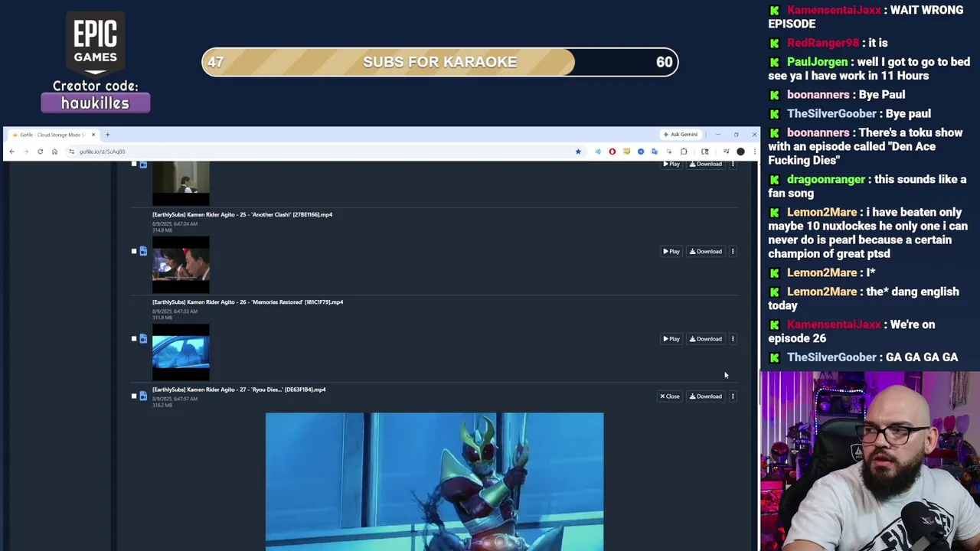Select the checkbox for episode 26 'Memories Restored'
The width and height of the screenshot is (980, 551).
134,338
